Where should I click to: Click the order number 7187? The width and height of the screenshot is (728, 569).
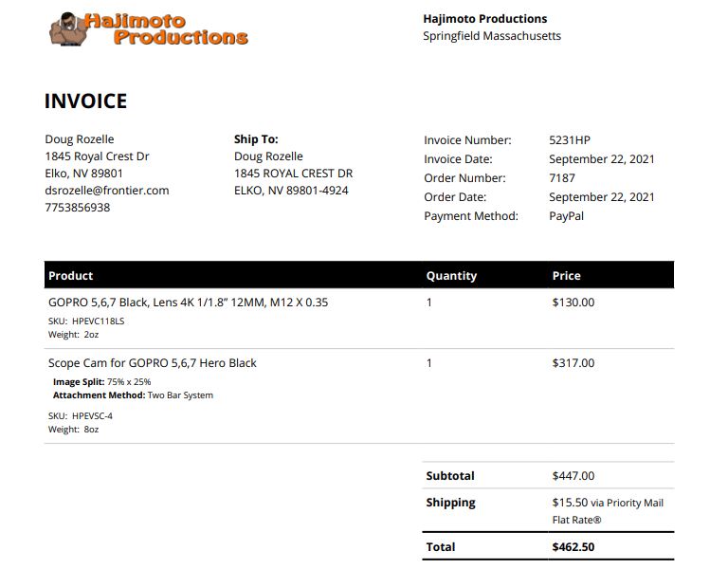(562, 178)
